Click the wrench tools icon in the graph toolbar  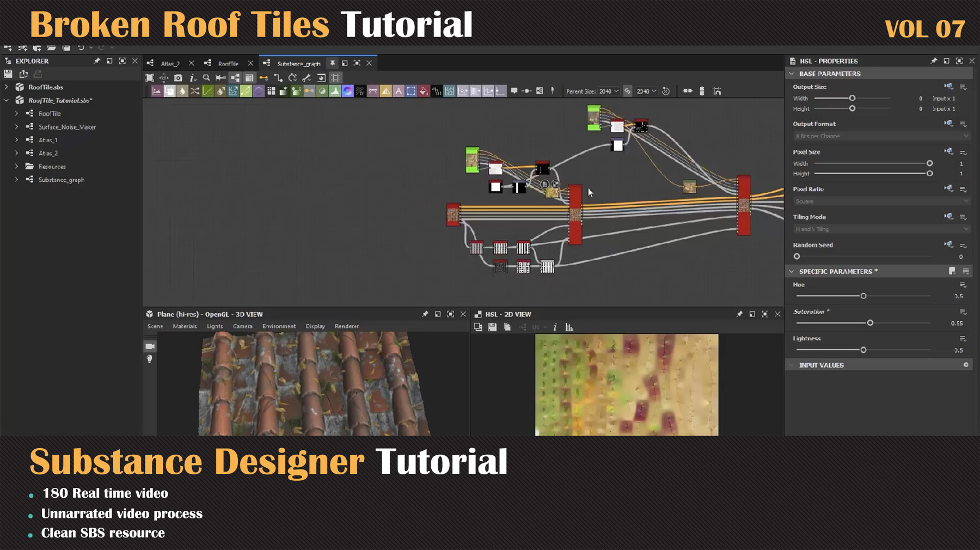307,78
